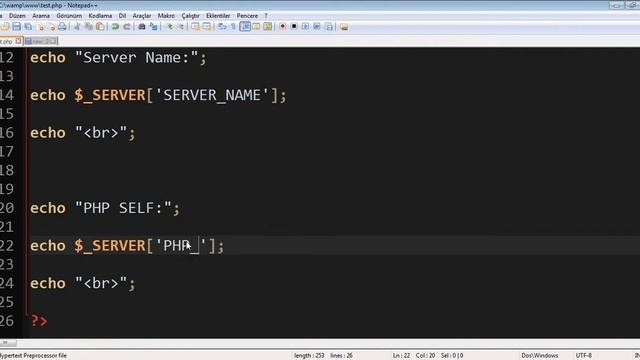This screenshot has width=640, height=360.
Task: Place cursor in "<br>" on line 16
Action: pyautogui.click(x=101, y=133)
